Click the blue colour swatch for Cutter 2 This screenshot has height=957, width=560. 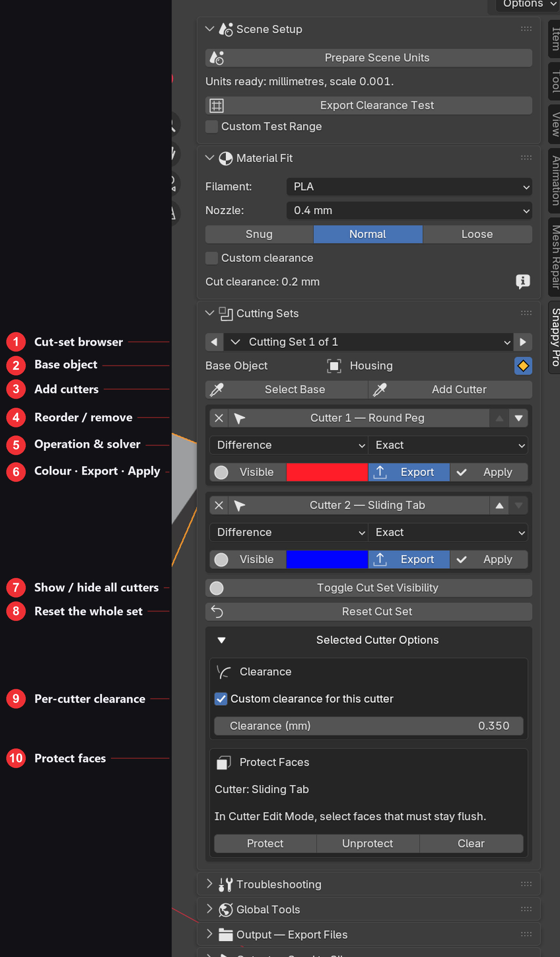327,560
